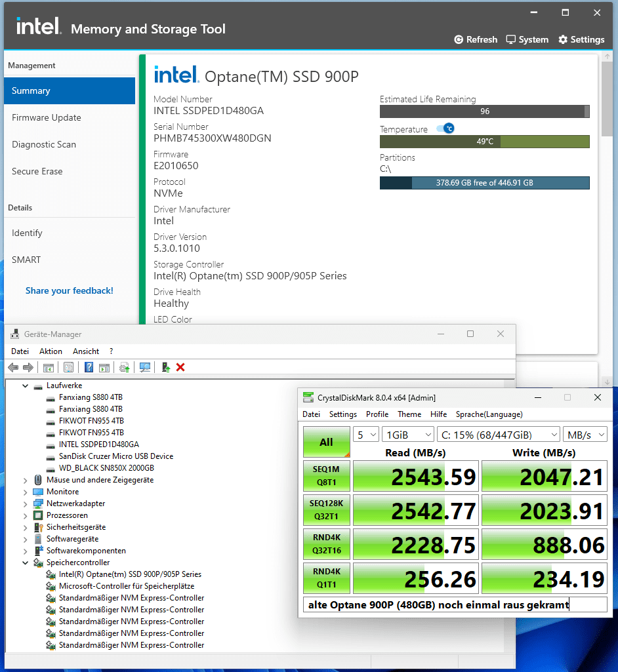The image size is (618, 672).
Task: Click the Geräte-Manager title bar icon
Action: point(15,334)
